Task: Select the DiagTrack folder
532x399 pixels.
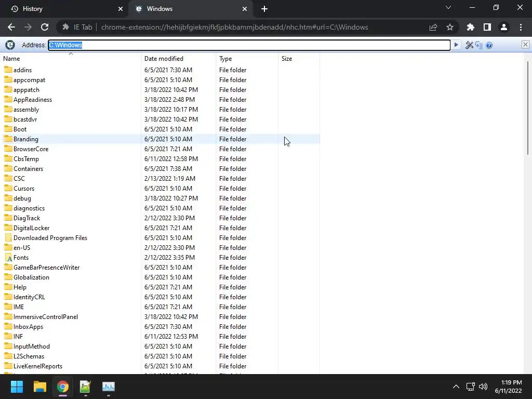Action: pyautogui.click(x=27, y=218)
